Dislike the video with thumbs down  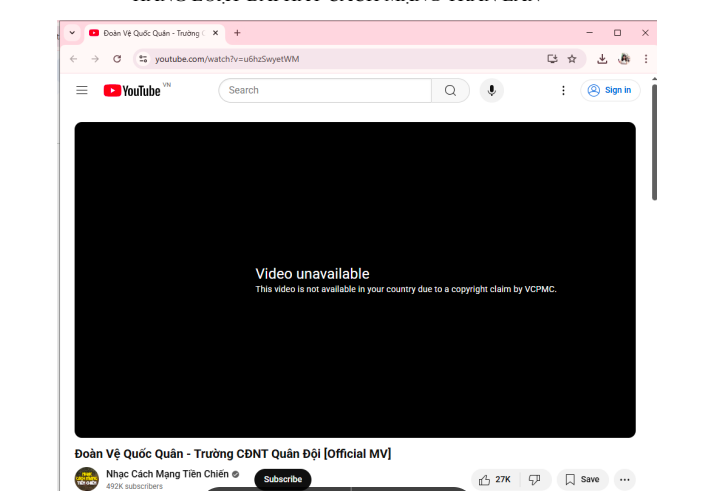pos(534,479)
